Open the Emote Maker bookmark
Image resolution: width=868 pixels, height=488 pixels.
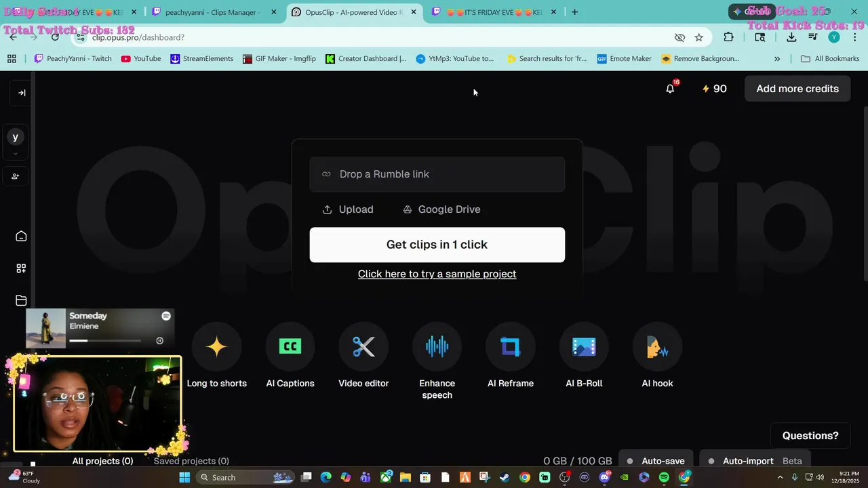pos(625,59)
